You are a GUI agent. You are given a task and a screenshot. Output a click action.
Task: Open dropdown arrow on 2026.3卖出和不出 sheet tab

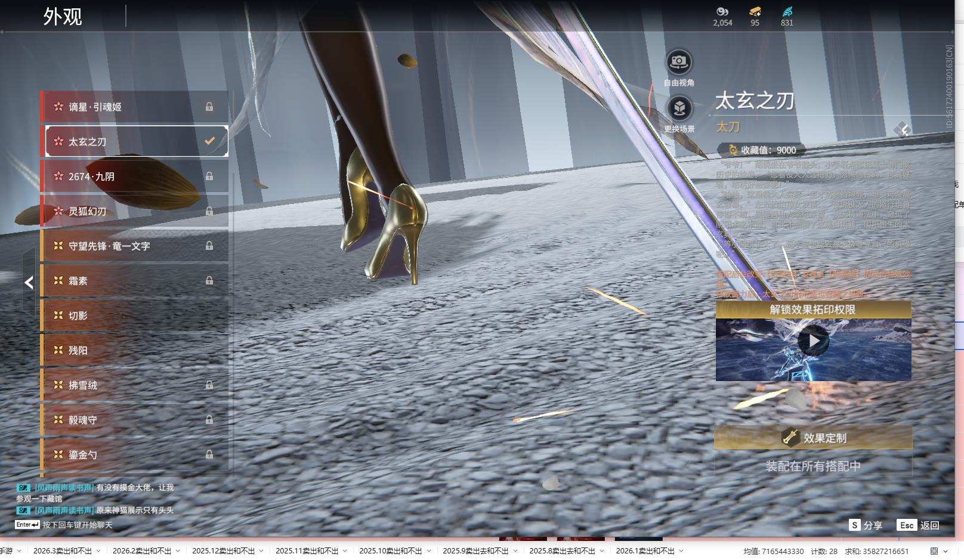point(98,551)
